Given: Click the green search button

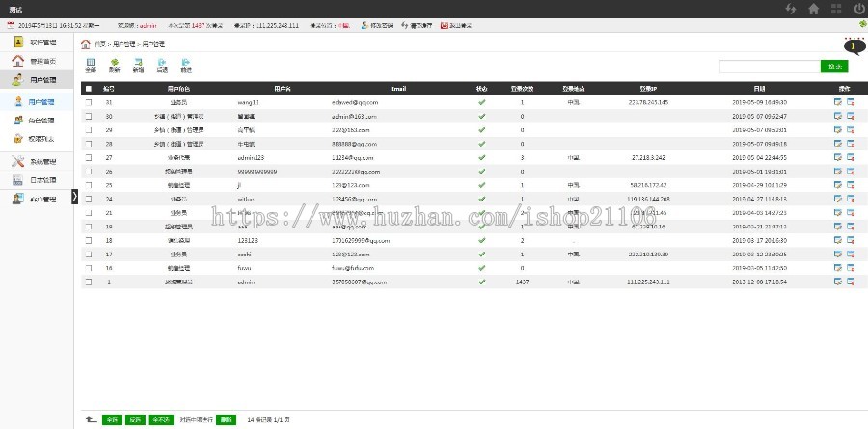Looking at the screenshot, I should (834, 66).
